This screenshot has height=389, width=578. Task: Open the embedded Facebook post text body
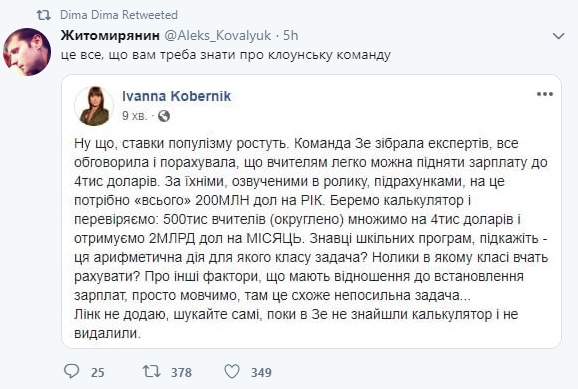pyautogui.click(x=311, y=238)
